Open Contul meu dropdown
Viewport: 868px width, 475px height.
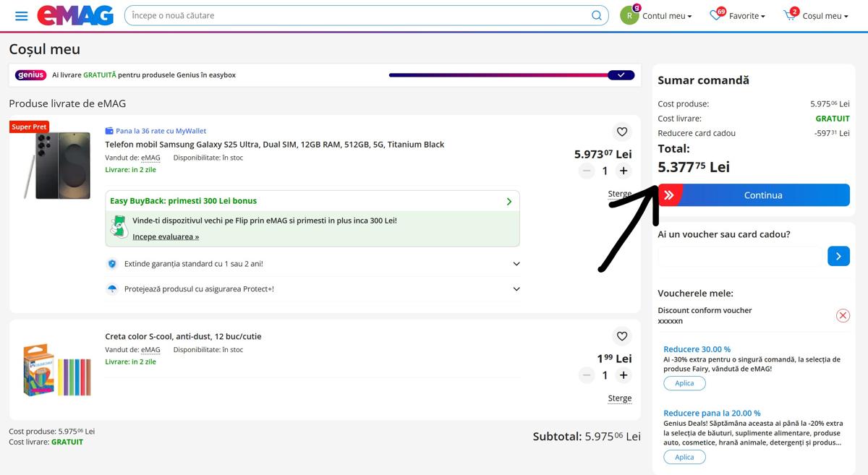coord(667,16)
